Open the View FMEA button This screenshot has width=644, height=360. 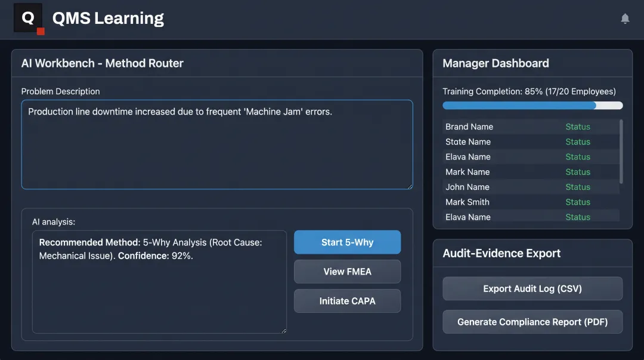347,272
